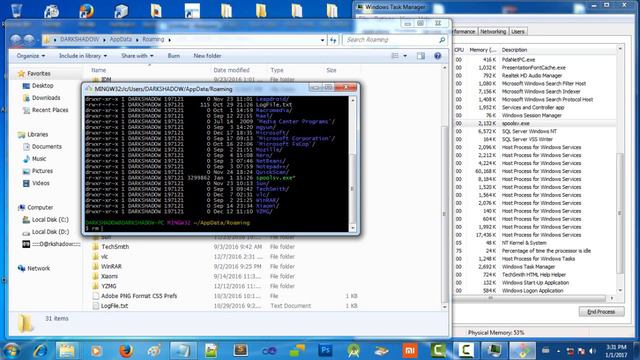Go back in the Roaming Explorer window

(x=16, y=40)
